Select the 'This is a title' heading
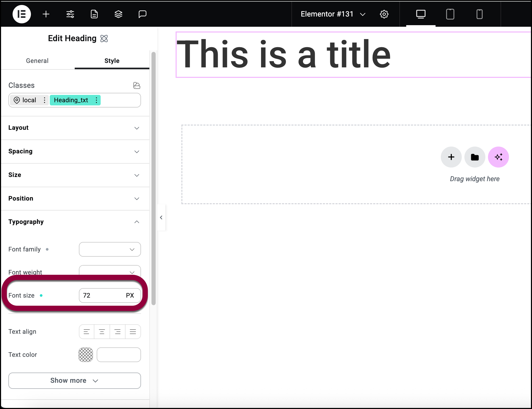 [x=284, y=54]
